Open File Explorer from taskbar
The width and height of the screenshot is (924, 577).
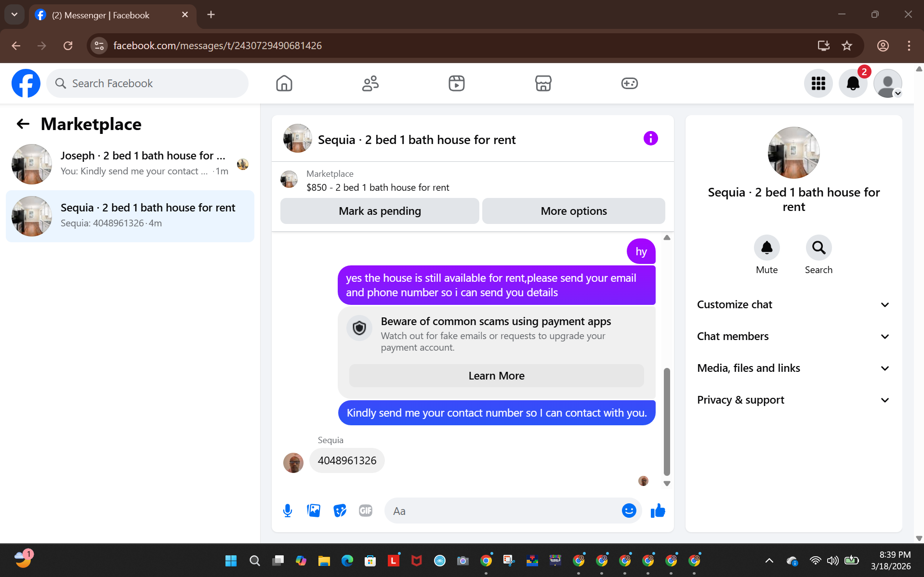(x=324, y=561)
